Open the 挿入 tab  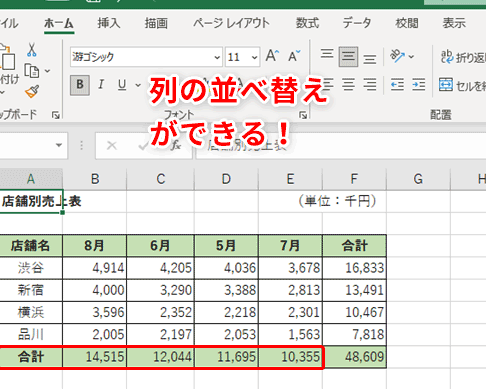click(x=109, y=23)
